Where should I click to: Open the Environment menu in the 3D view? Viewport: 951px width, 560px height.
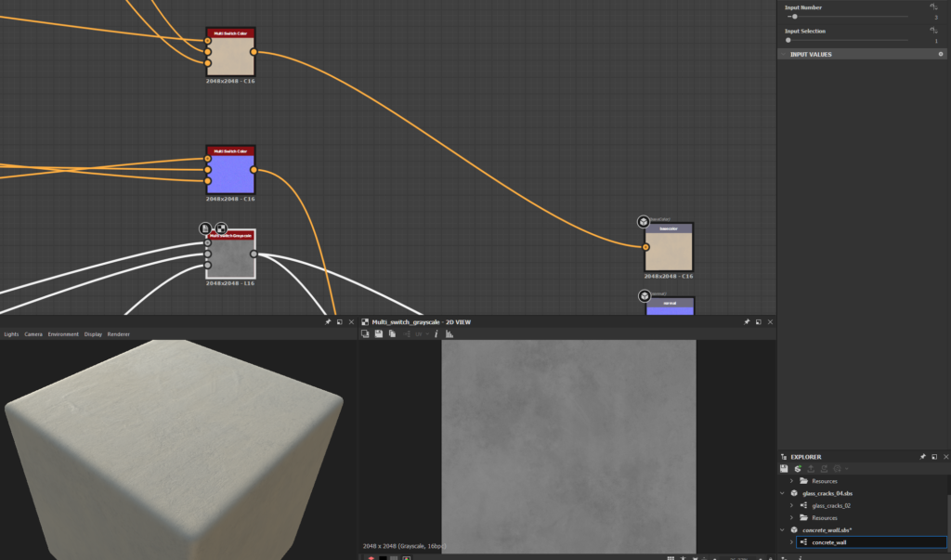point(63,334)
